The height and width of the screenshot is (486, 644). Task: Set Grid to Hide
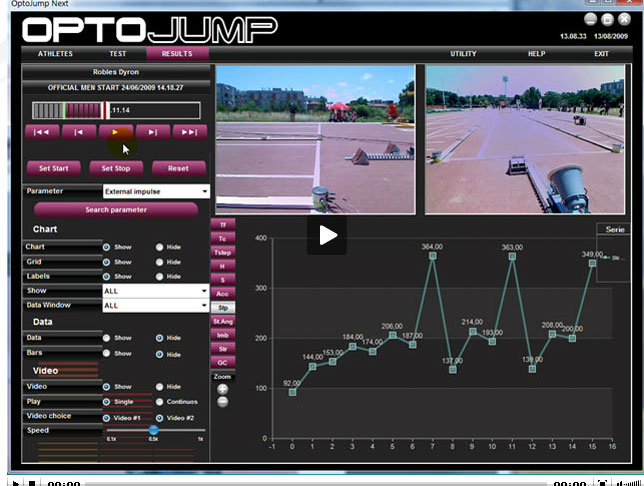tap(159, 262)
